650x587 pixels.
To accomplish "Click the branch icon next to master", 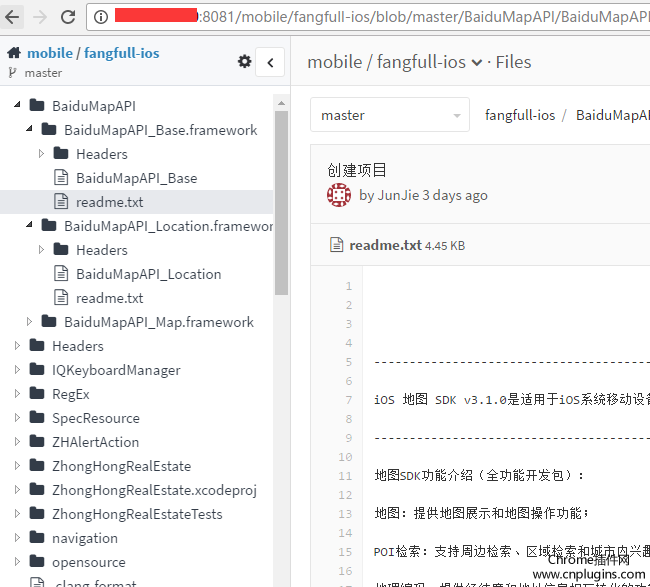I will 12,73.
